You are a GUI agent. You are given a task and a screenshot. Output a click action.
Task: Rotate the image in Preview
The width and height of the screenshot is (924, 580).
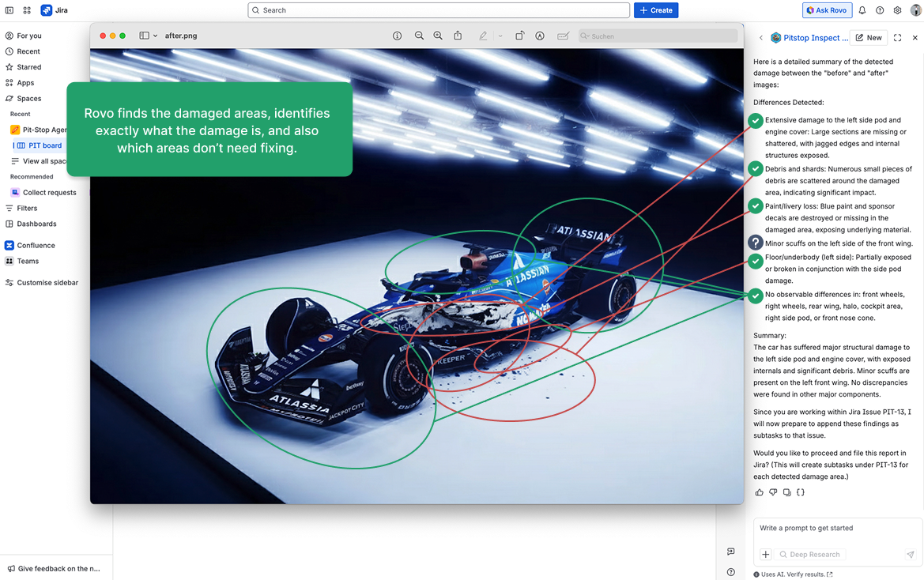click(x=519, y=36)
